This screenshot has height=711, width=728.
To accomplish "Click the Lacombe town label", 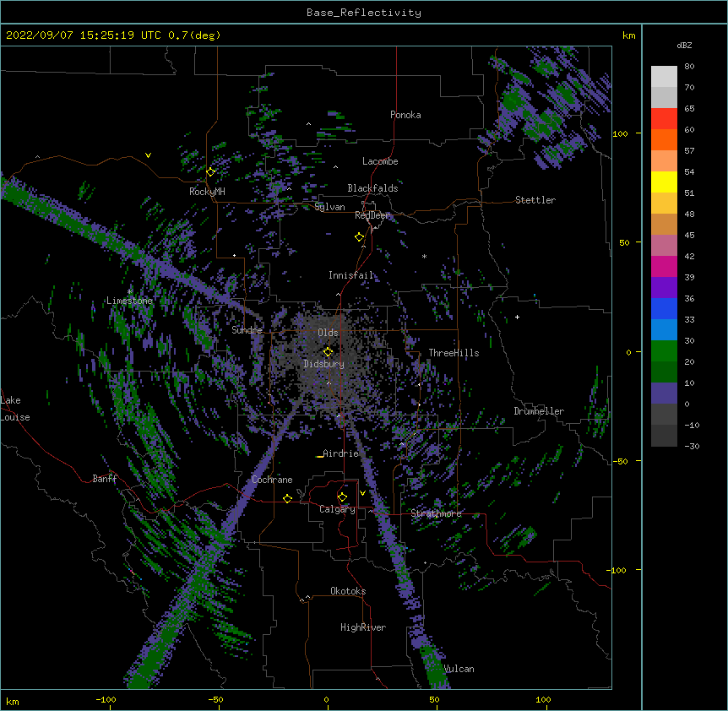I will pyautogui.click(x=380, y=161).
